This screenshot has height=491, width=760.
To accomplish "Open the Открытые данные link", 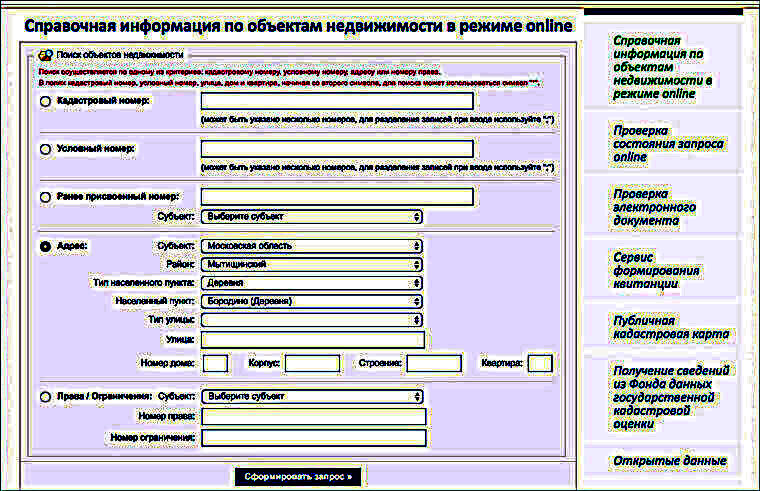I will 669,461.
